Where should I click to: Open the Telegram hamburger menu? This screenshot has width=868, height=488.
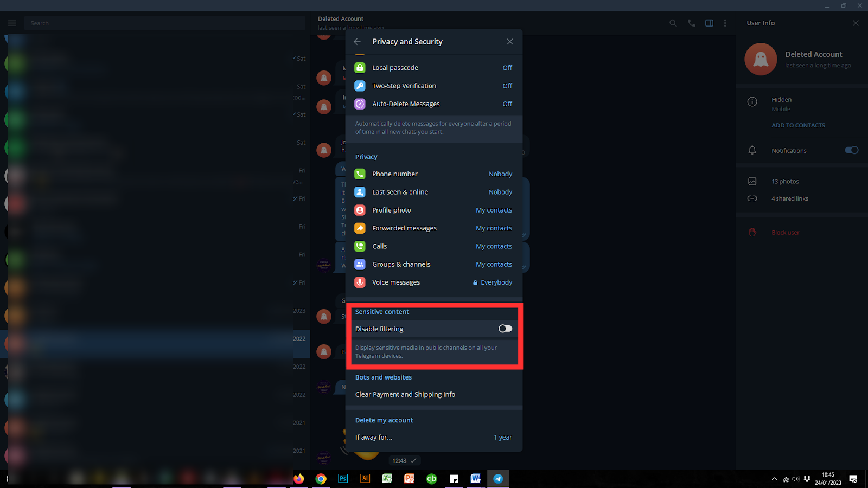coord(12,23)
